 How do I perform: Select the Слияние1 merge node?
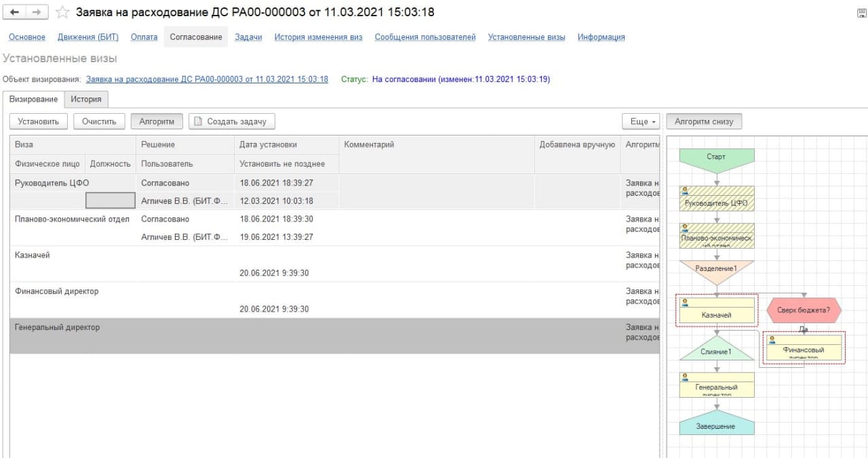[716, 352]
